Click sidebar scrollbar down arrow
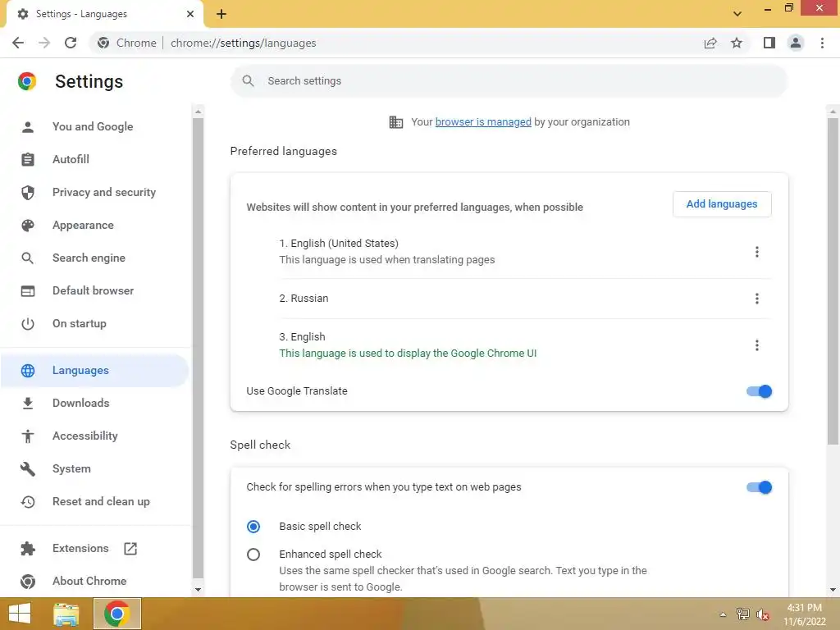This screenshot has height=630, width=840. [x=199, y=589]
